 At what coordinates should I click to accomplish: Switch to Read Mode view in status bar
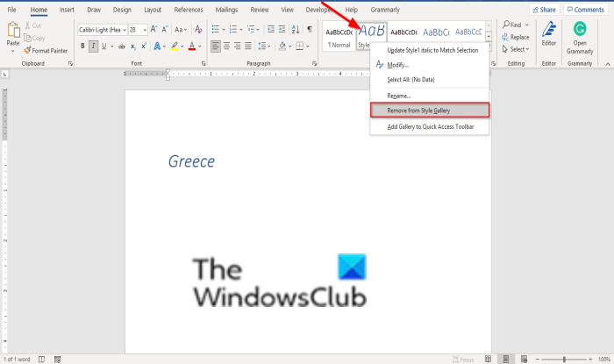pyautogui.click(x=488, y=359)
